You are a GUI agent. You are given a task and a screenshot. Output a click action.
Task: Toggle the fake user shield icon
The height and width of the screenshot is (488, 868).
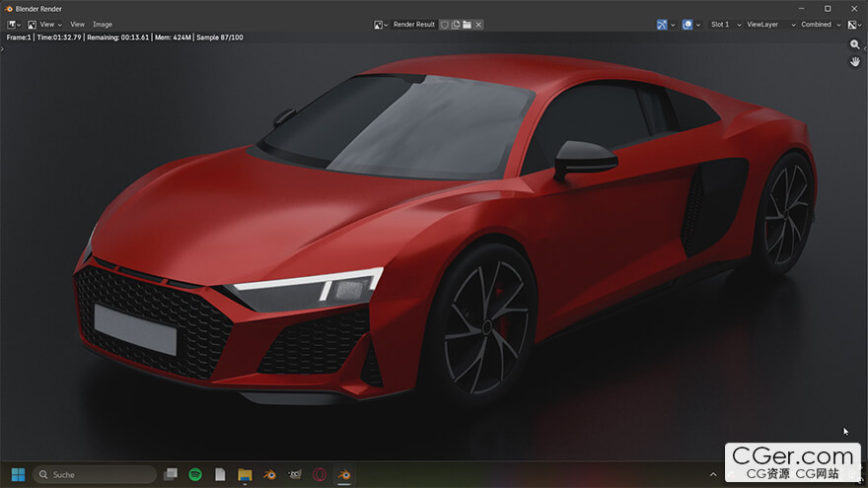point(444,25)
